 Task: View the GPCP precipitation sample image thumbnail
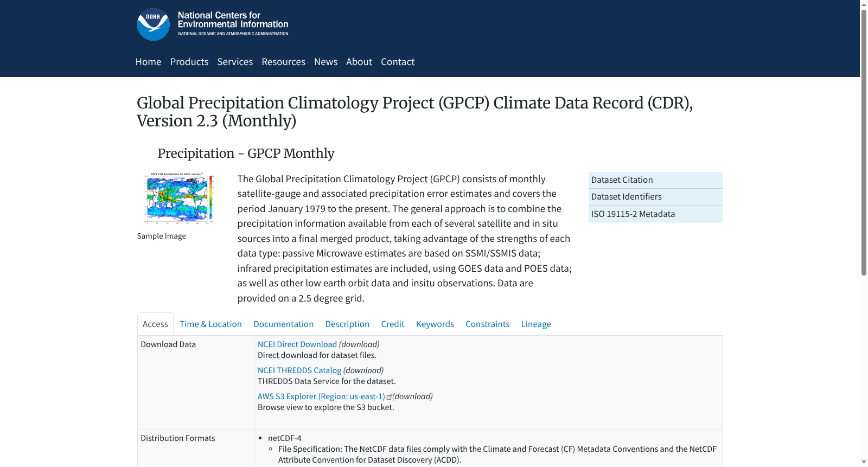pos(179,198)
